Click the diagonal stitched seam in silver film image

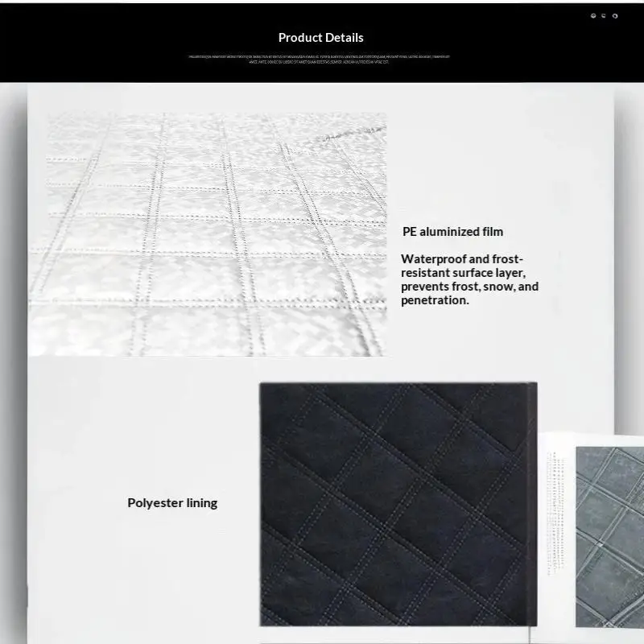[353, 134]
